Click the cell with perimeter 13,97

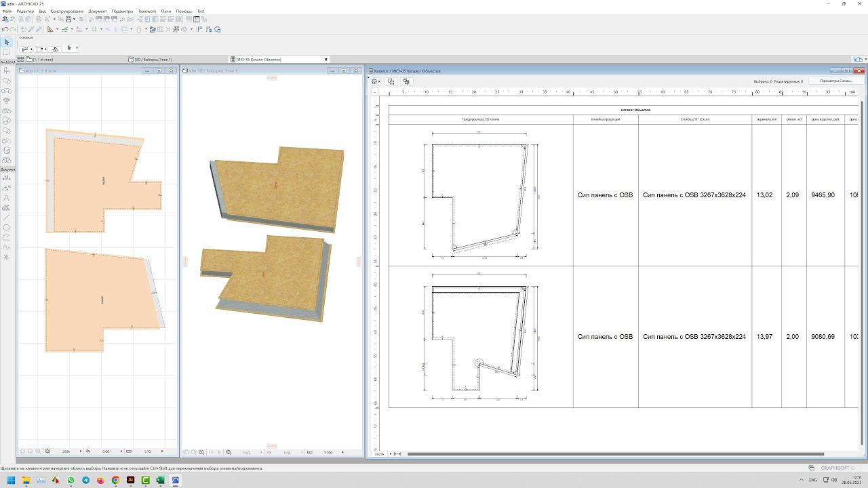(766, 337)
